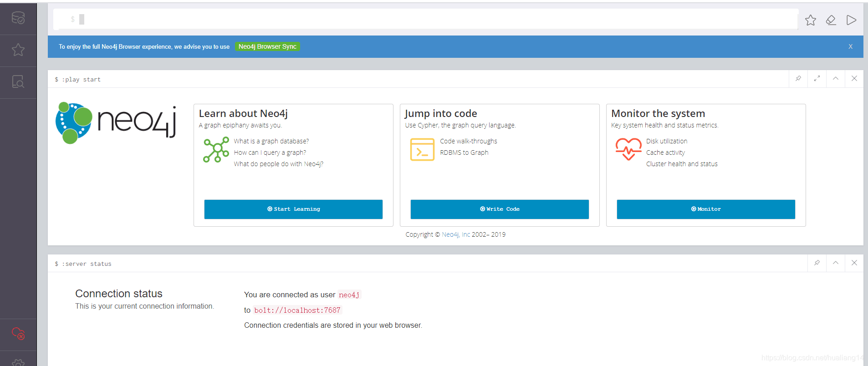Click the Monitor button
Viewport: 868px width, 366px height.
[x=706, y=209]
